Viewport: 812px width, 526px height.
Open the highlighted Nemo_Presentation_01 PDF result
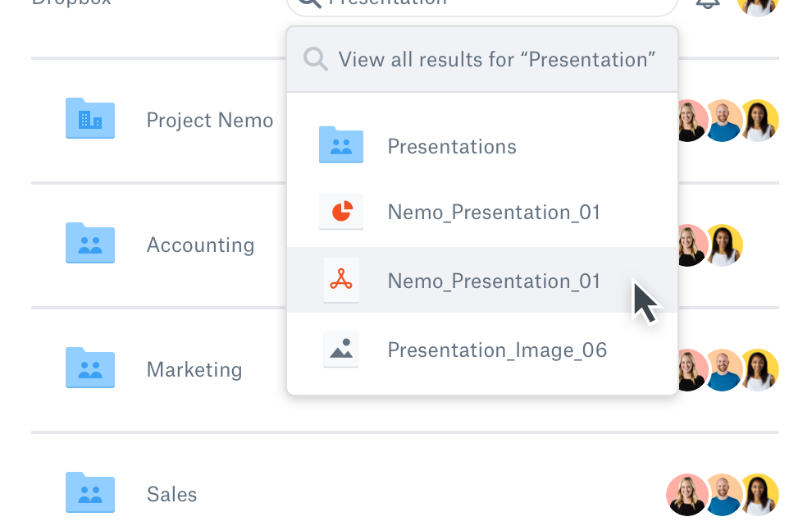pyautogui.click(x=482, y=280)
